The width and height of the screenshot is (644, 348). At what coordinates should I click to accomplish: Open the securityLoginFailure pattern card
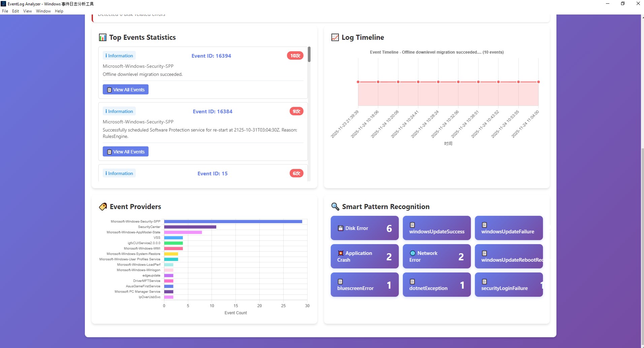(509, 285)
